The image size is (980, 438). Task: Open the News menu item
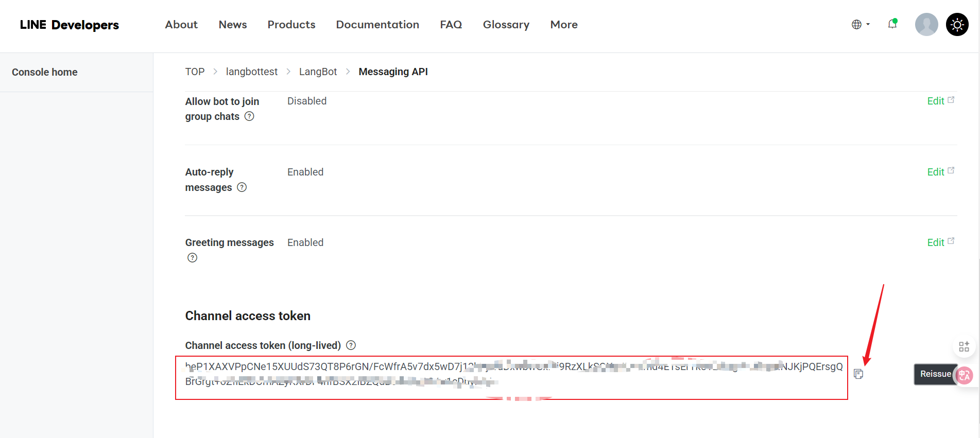[x=233, y=25]
